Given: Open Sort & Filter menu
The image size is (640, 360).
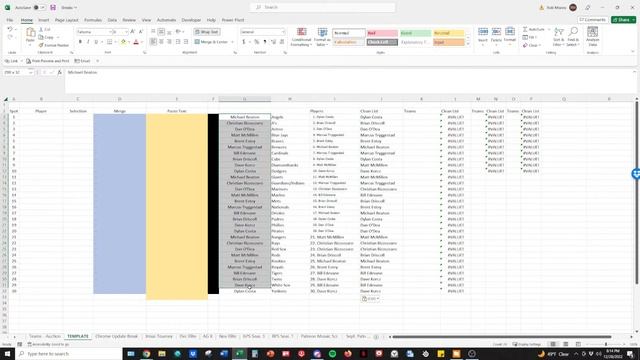Looking at the screenshot, I should tap(559, 36).
